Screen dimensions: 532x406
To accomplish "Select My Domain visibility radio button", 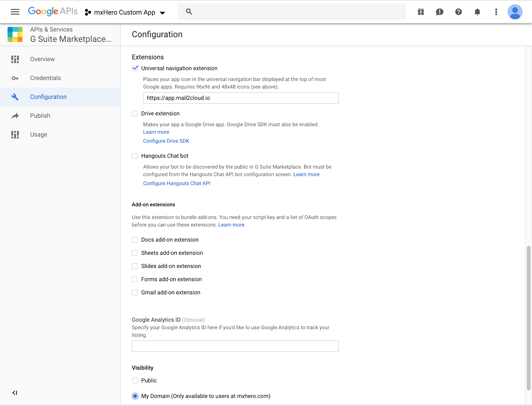I will 135,396.
